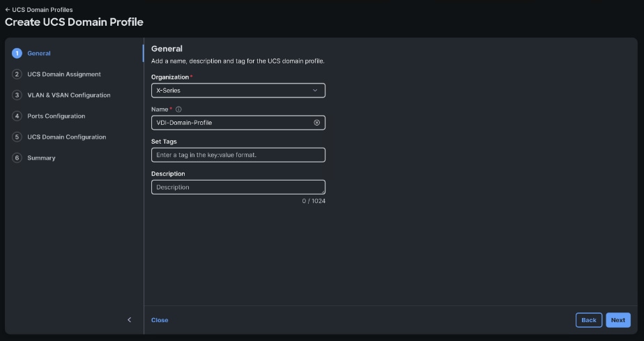
Task: Click the Back button
Action: click(x=589, y=320)
